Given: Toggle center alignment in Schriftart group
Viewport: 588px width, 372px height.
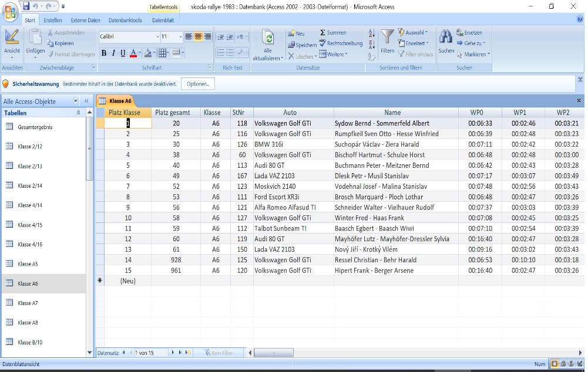Looking at the screenshot, I should pos(198,36).
